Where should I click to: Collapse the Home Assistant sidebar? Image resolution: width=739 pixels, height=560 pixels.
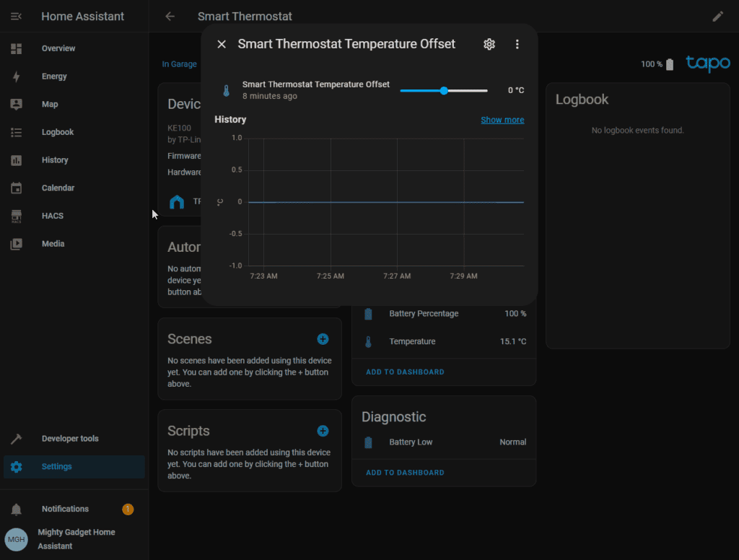tap(17, 16)
